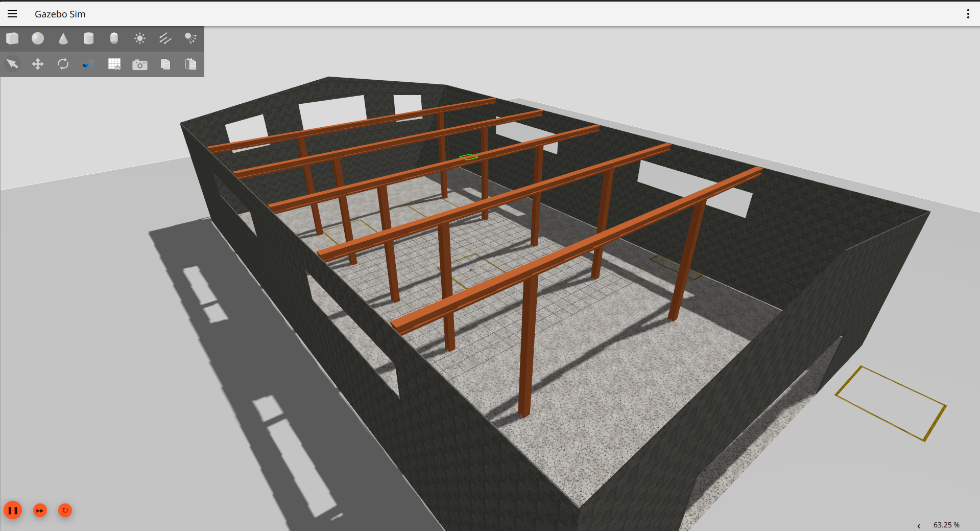Add a point light to the world
Image resolution: width=980 pixels, height=531 pixels.
click(139, 38)
